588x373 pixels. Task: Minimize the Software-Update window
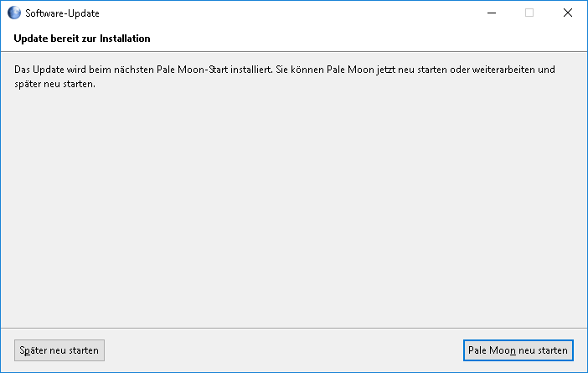point(491,13)
